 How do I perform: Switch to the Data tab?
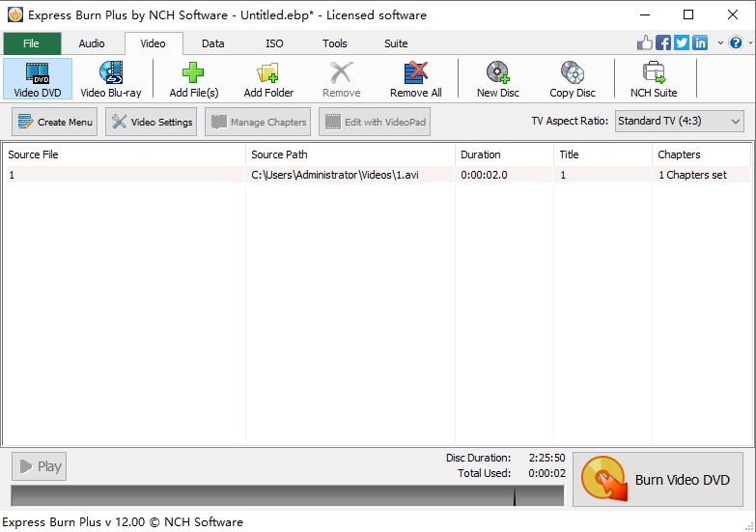(212, 43)
